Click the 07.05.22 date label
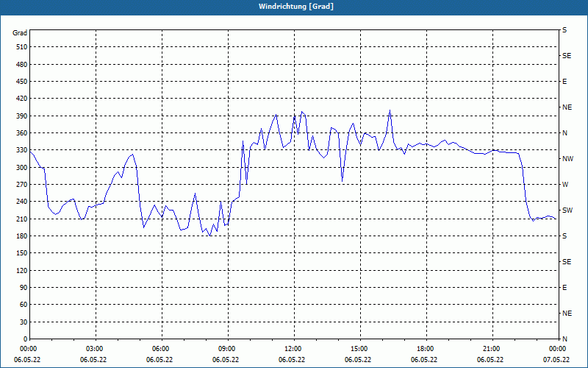 coord(556,360)
